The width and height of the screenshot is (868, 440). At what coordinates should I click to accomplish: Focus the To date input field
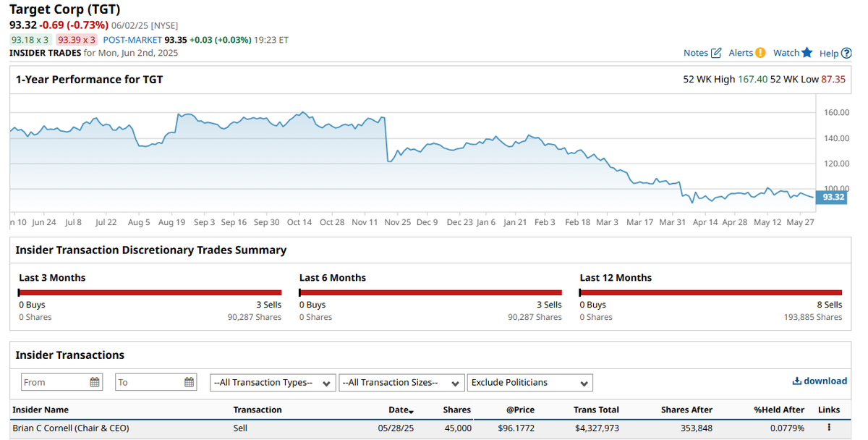point(156,382)
